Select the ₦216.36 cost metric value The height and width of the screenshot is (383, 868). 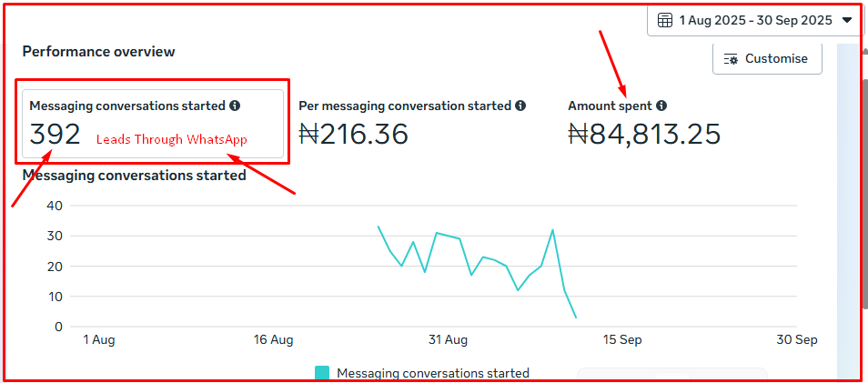(353, 135)
